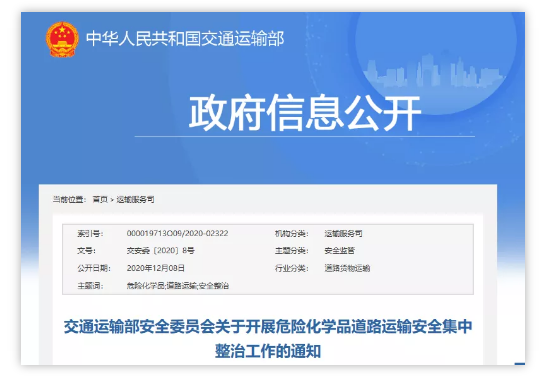
Task: Select the 安全监管 category value
Action: point(339,251)
